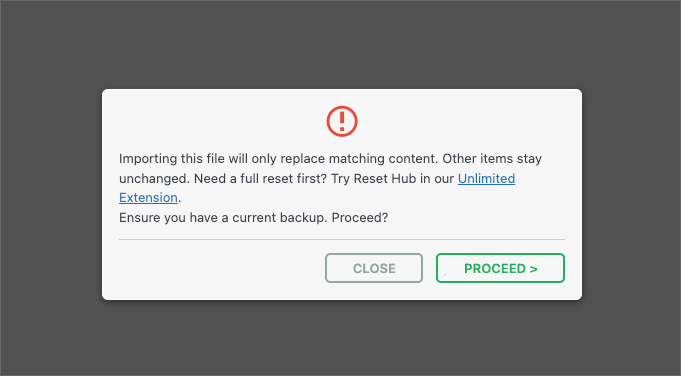Click the 'Importing this file' sentence
The image size is (681, 376).
pyautogui.click(x=172, y=158)
